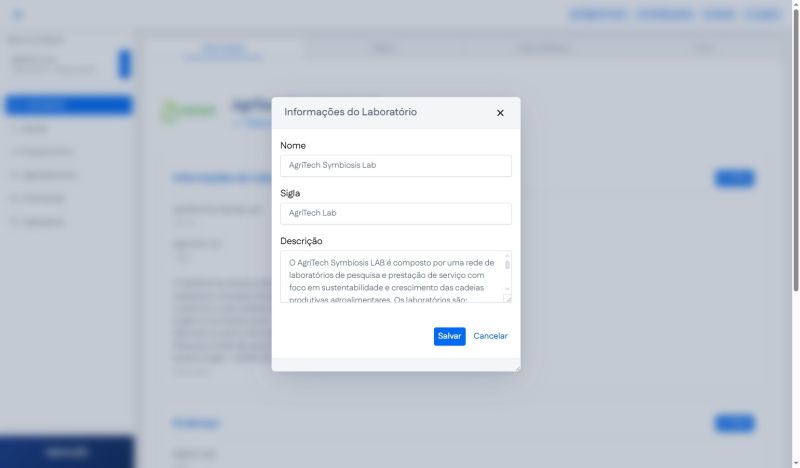
Task: Click the Descrição field label
Action: 301,241
